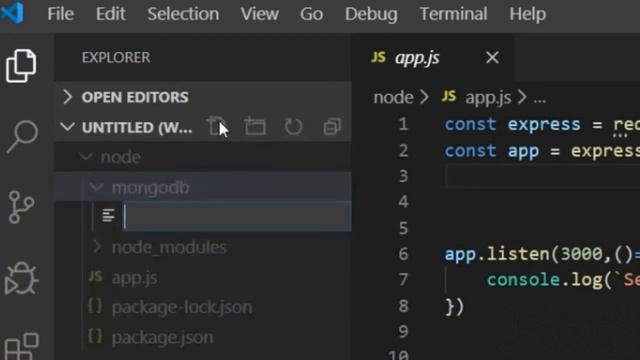Click 'console.log' on line 7
The image size is (640, 360).
tap(544, 280)
